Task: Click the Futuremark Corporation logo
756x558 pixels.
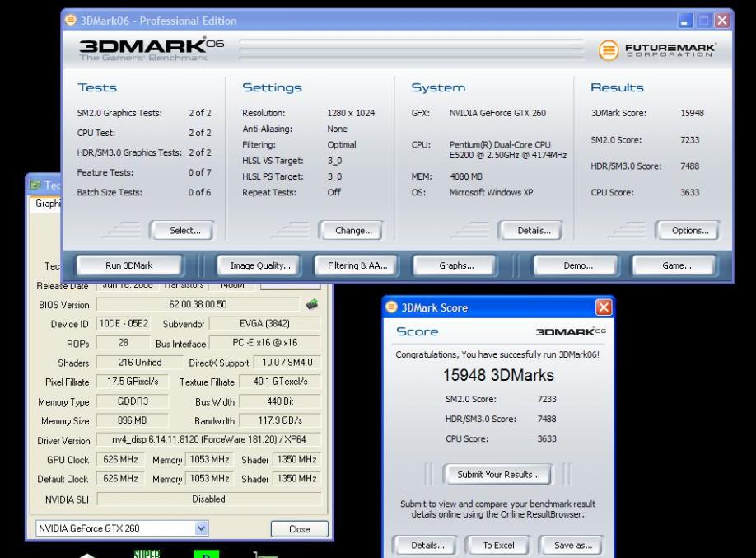Action: (x=656, y=49)
